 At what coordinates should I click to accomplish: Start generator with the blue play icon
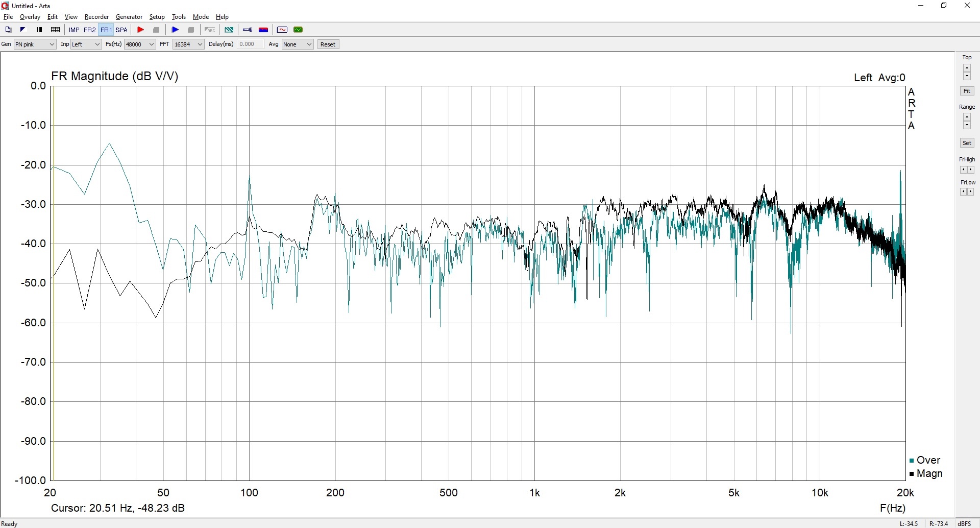click(175, 30)
